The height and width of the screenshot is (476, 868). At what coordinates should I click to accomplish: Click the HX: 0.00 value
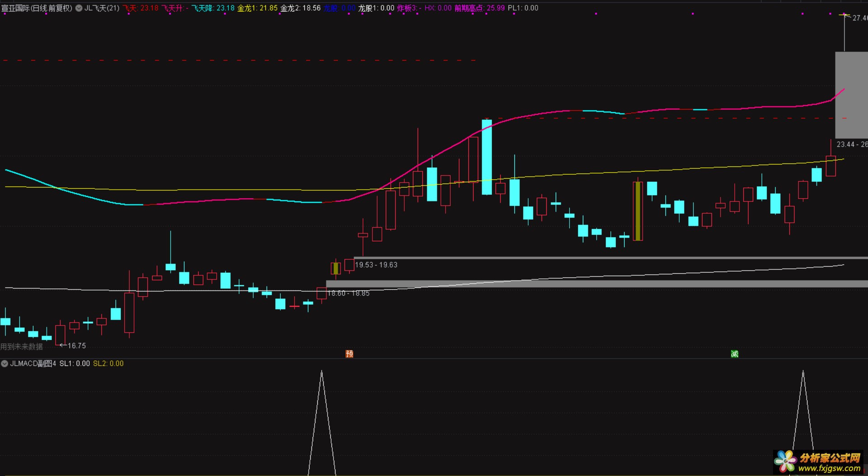pyautogui.click(x=438, y=8)
